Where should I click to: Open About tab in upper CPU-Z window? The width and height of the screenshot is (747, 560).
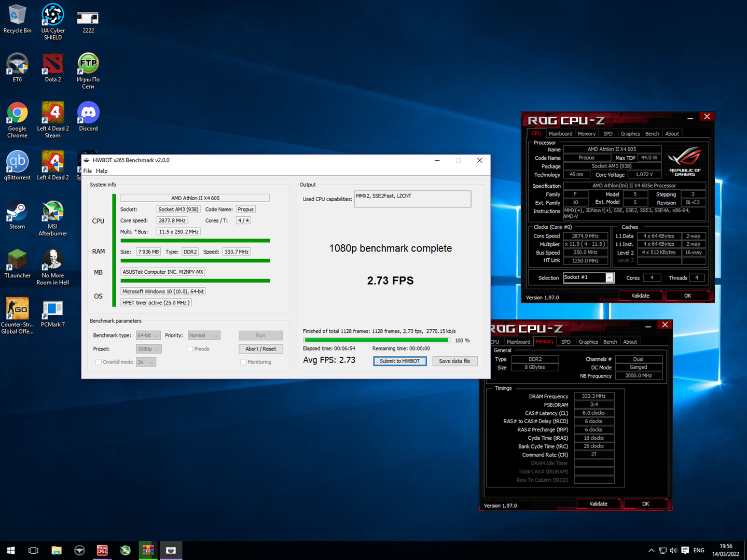click(672, 134)
